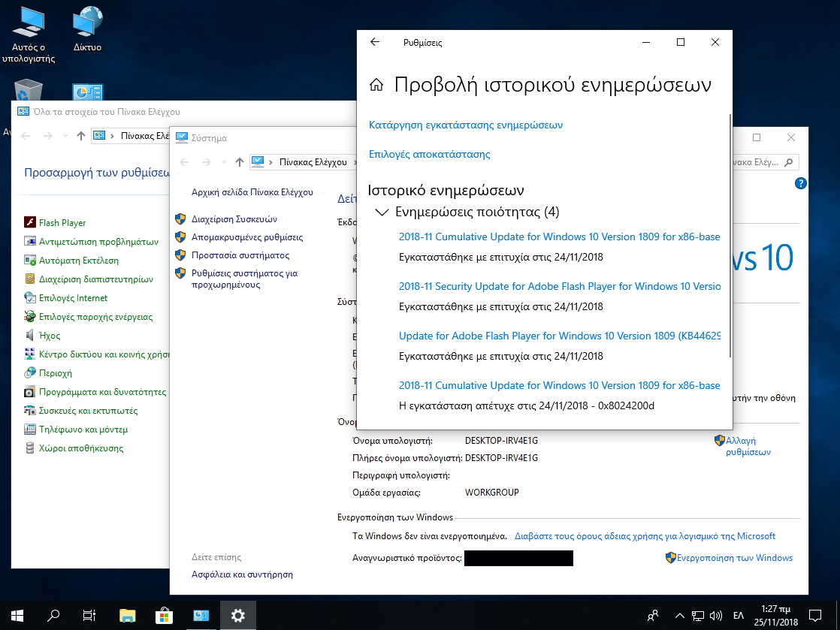840x630 pixels.
Task: Show hidden system tray icons chevron
Action: pyautogui.click(x=679, y=616)
